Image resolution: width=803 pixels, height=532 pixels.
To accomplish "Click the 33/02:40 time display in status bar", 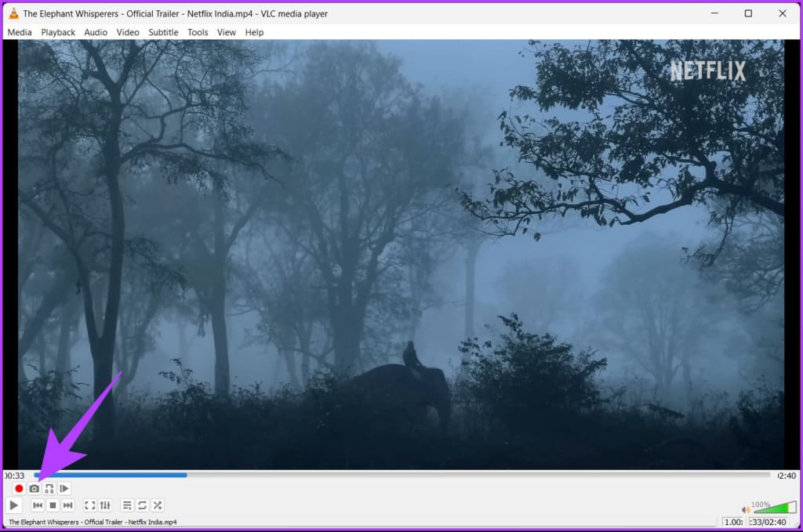I will tap(768, 522).
